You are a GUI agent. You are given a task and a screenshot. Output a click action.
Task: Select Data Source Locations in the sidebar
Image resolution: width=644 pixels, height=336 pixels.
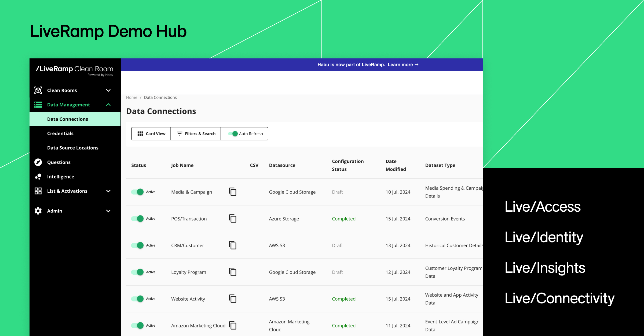point(73,148)
